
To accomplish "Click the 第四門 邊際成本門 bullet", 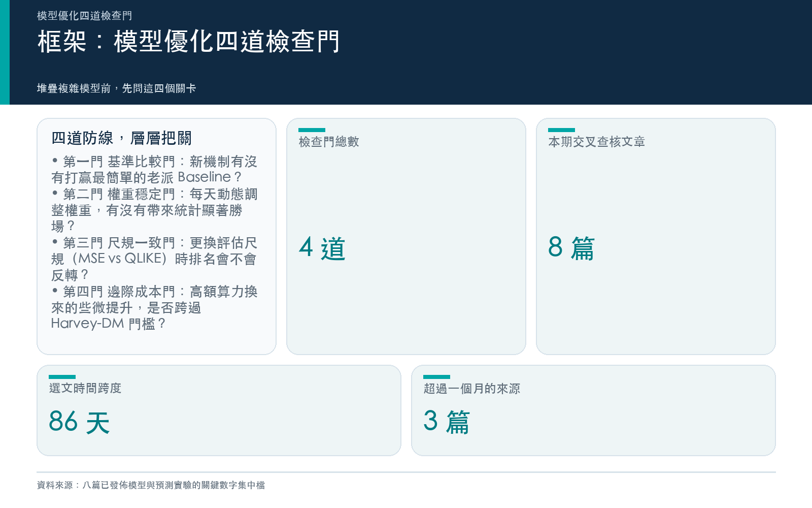I will 154,307.
